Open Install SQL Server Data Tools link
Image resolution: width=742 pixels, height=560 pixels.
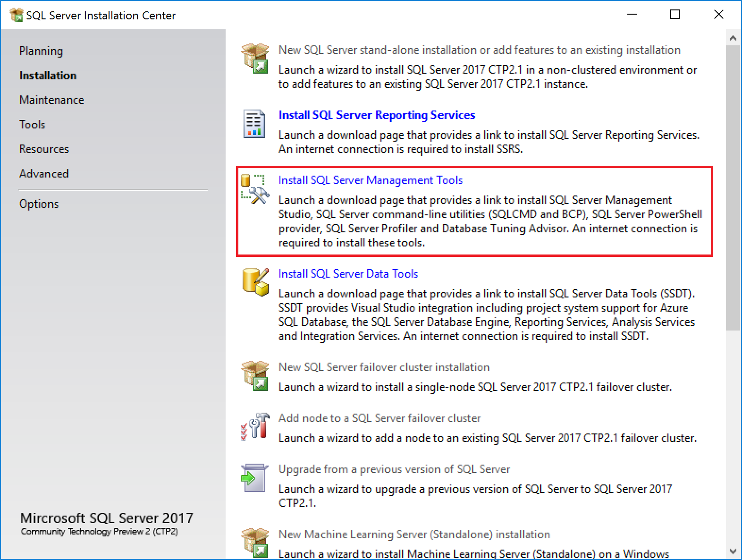coord(348,274)
